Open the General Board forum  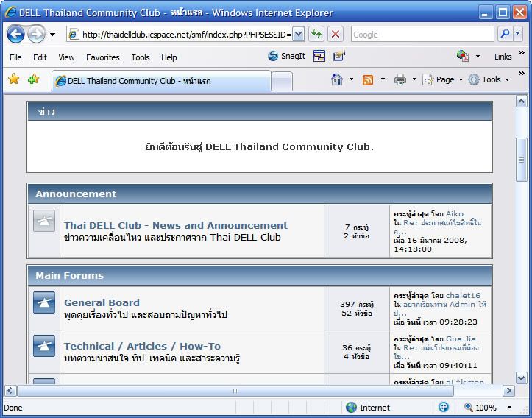tap(102, 302)
